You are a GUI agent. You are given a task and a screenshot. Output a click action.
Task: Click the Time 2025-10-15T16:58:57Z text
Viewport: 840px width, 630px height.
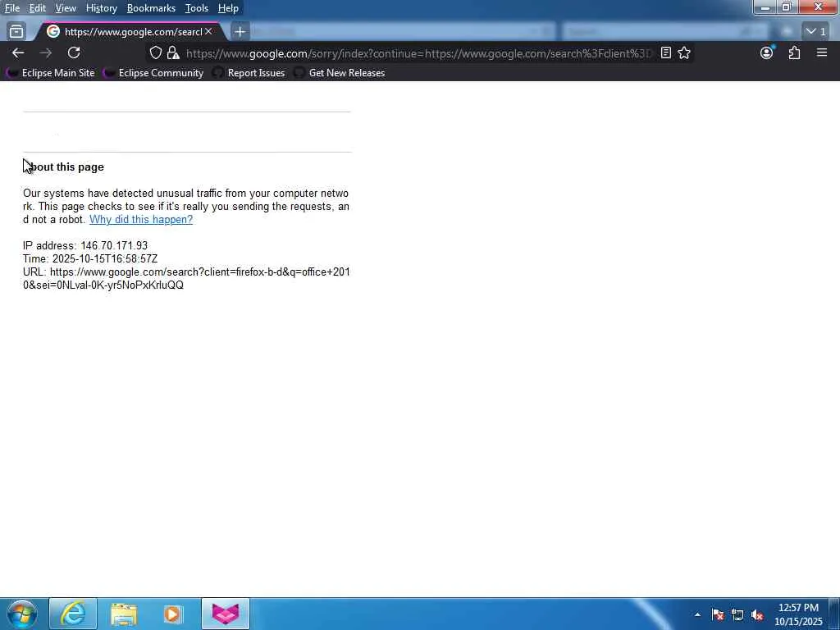[90, 258]
